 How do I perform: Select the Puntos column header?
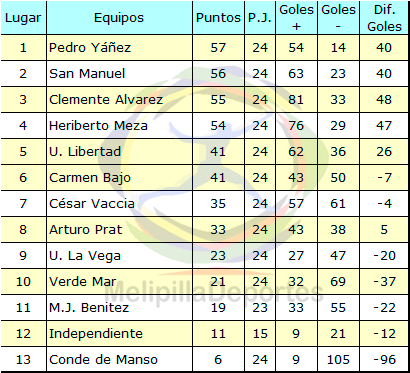pos(218,18)
